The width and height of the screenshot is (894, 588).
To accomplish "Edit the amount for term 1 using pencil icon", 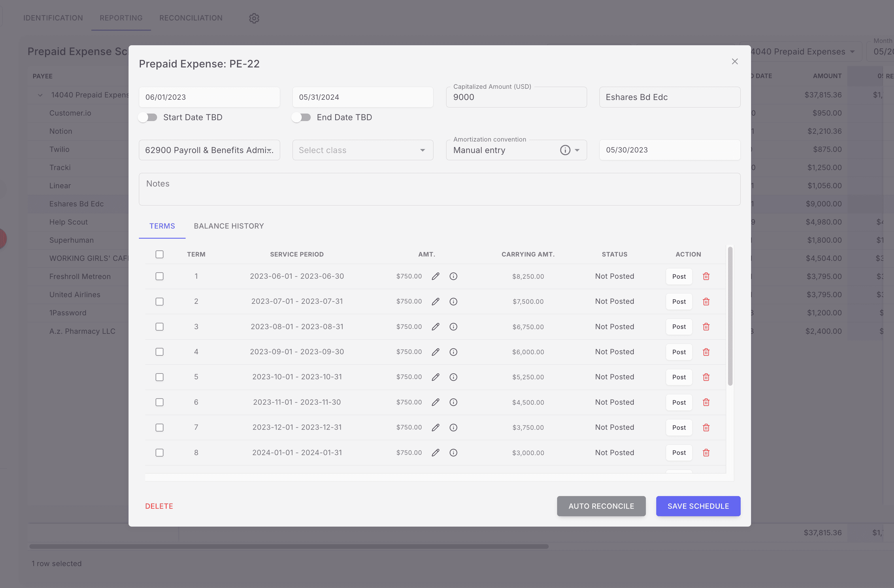I will (x=435, y=276).
